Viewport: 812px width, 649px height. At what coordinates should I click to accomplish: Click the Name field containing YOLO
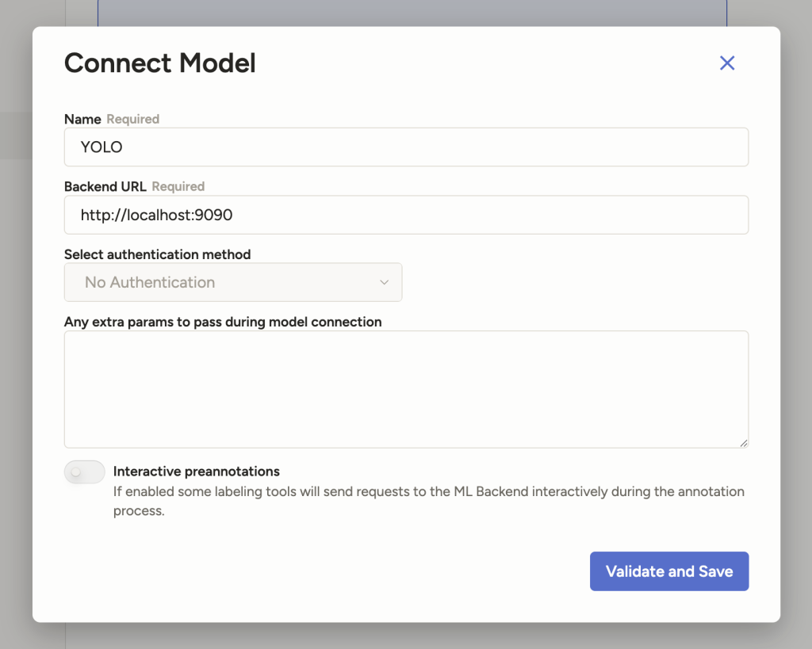(406, 147)
